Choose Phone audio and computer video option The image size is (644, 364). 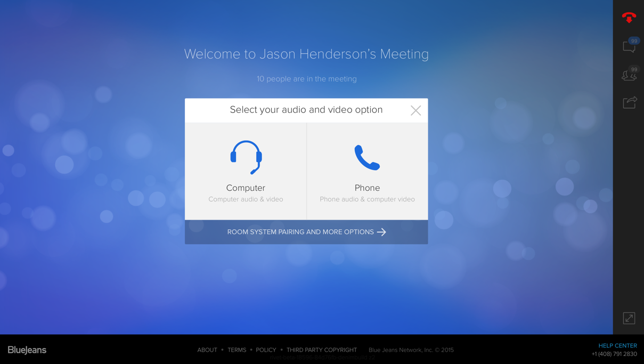click(x=367, y=171)
